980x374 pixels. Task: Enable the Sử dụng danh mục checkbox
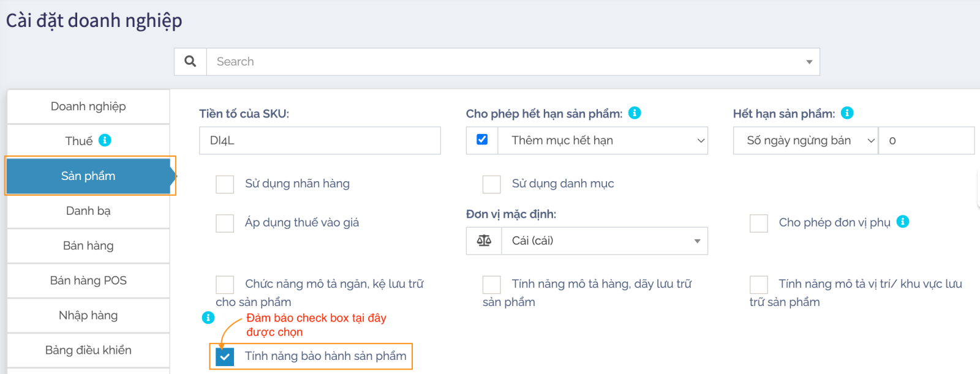[x=491, y=184]
